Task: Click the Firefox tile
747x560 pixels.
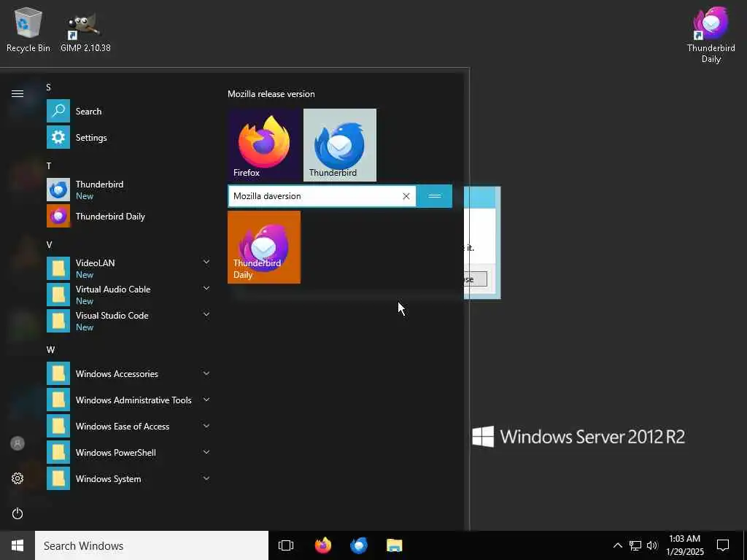Action: tap(264, 145)
